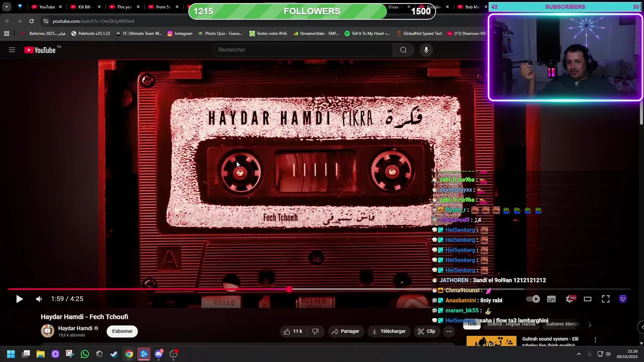
Task: Click the purple extension icon beside fullscreen
Action: 623,299
